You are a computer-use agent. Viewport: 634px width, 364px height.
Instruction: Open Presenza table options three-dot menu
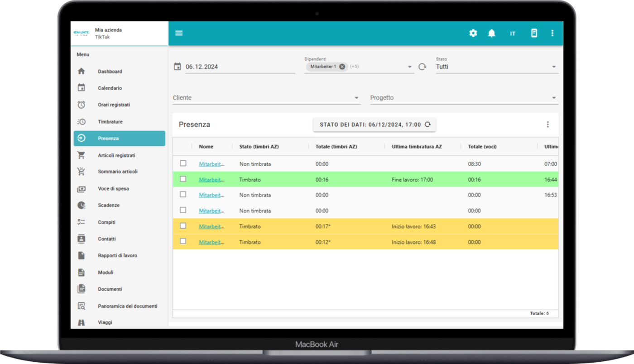[548, 125]
